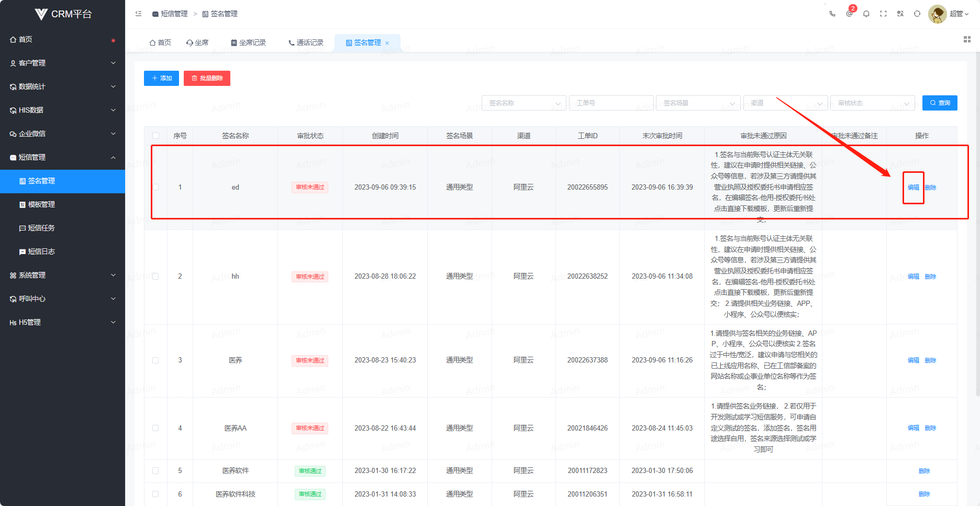This screenshot has width=980, height=506.
Task: Toggle the select-all checkbox in table header
Action: 155,136
